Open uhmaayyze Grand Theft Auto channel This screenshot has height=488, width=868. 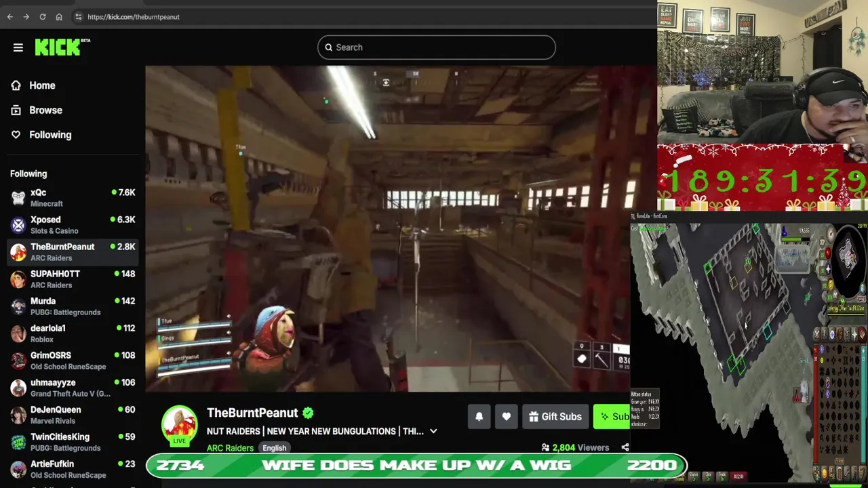[x=73, y=388]
